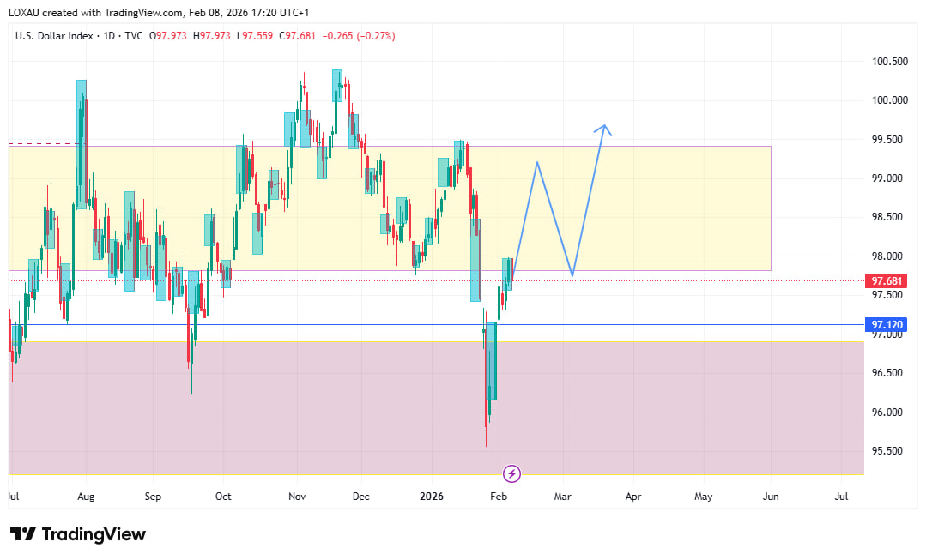Click the closing value C97.681 in legend
This screenshot has height=560, width=926.
click(303, 35)
